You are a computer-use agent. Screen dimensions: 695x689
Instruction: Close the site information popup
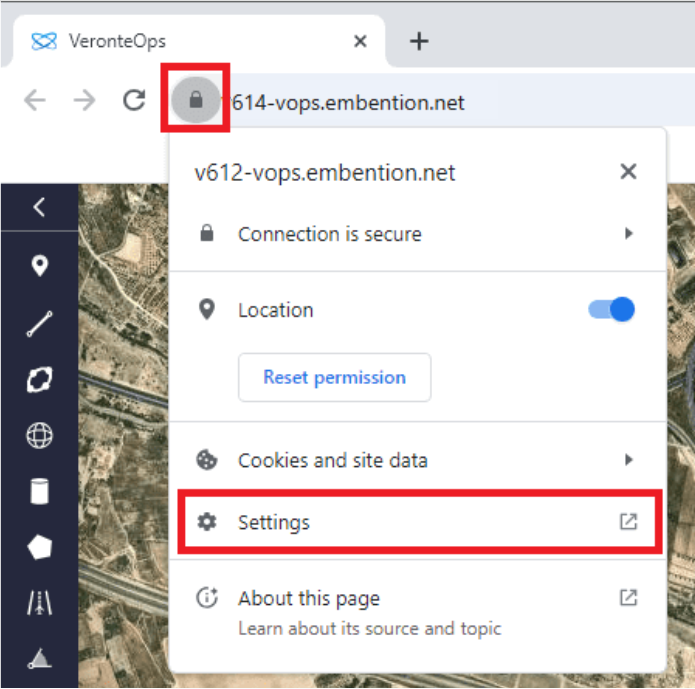click(628, 172)
